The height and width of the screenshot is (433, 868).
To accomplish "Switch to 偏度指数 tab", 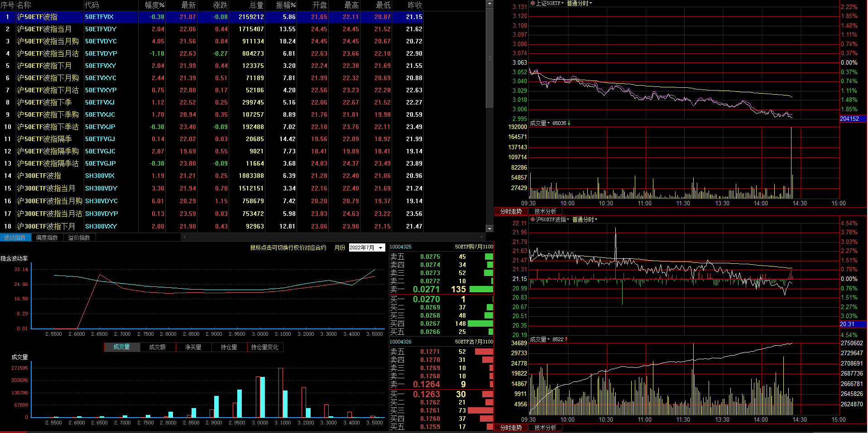I will (47, 238).
